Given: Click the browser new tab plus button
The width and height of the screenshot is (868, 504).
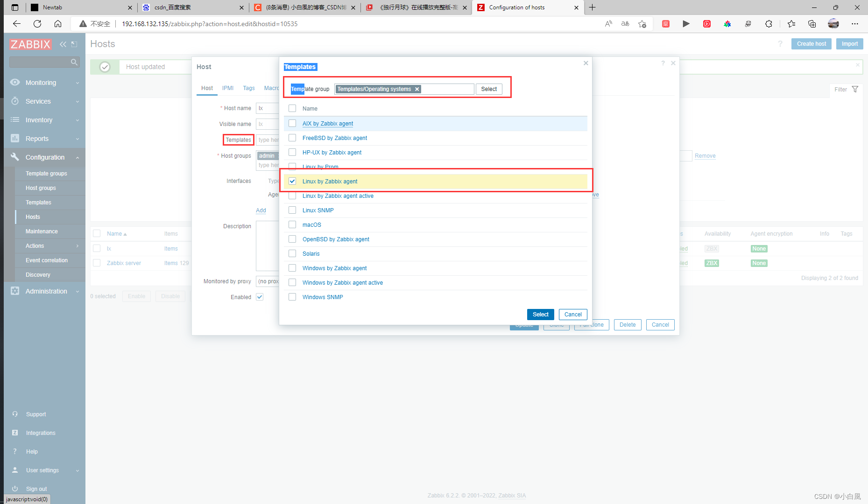Looking at the screenshot, I should (x=592, y=7).
